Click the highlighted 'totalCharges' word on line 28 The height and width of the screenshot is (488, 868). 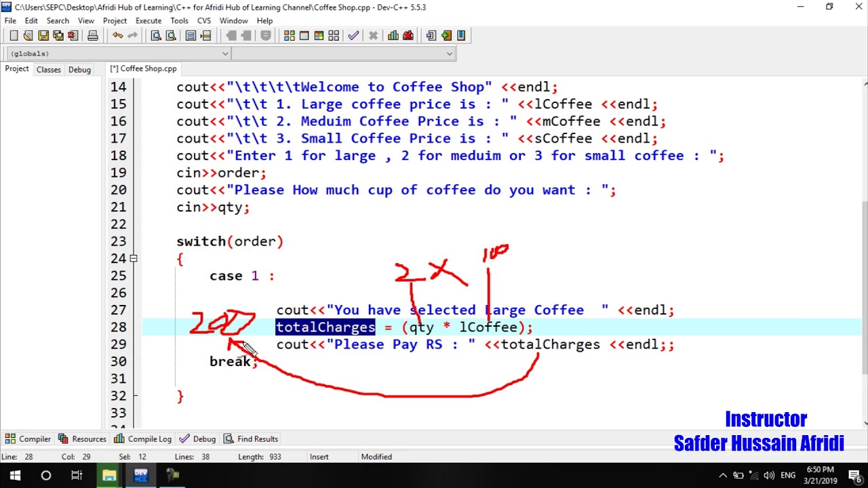pos(325,327)
